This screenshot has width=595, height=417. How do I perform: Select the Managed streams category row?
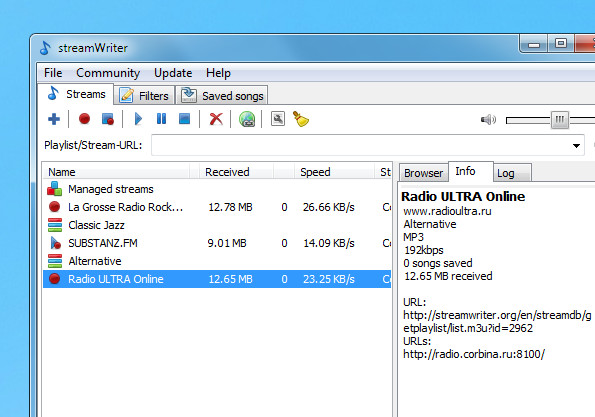217,189
